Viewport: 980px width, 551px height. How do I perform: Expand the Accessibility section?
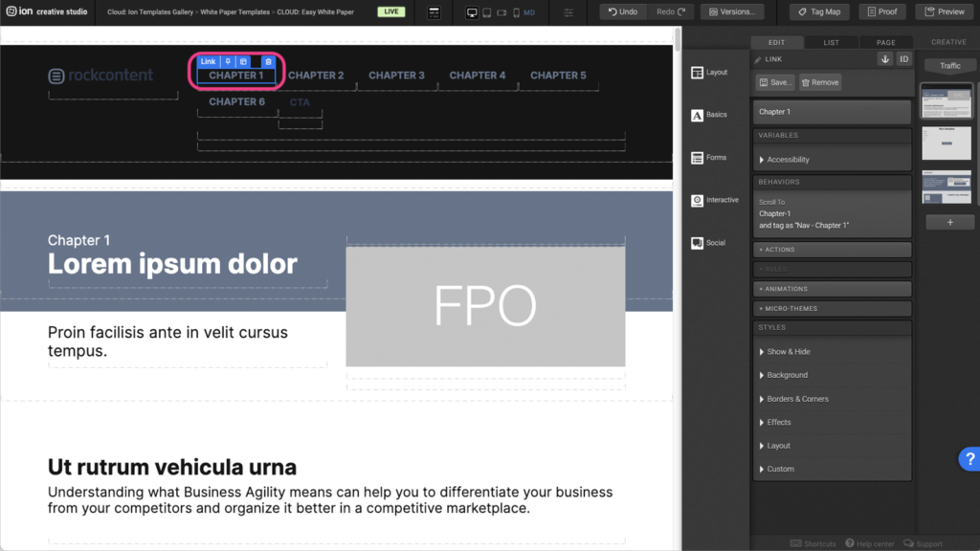click(788, 160)
